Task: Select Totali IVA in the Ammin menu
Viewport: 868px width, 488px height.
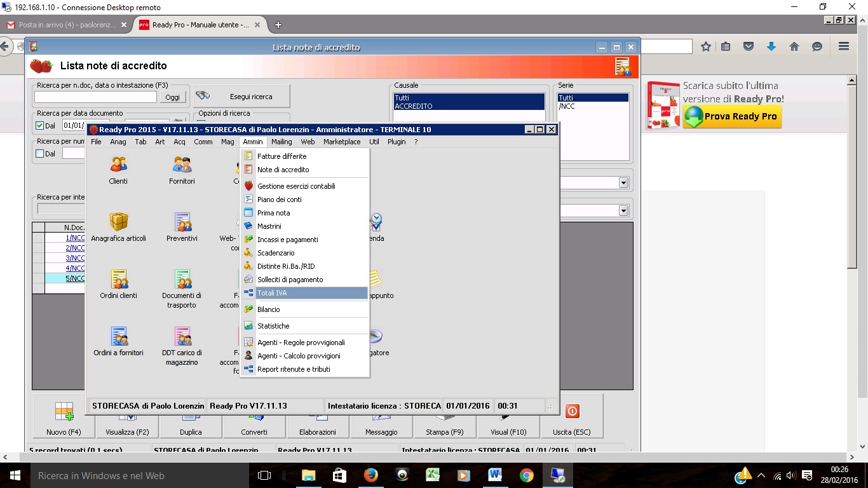Action: [304, 293]
